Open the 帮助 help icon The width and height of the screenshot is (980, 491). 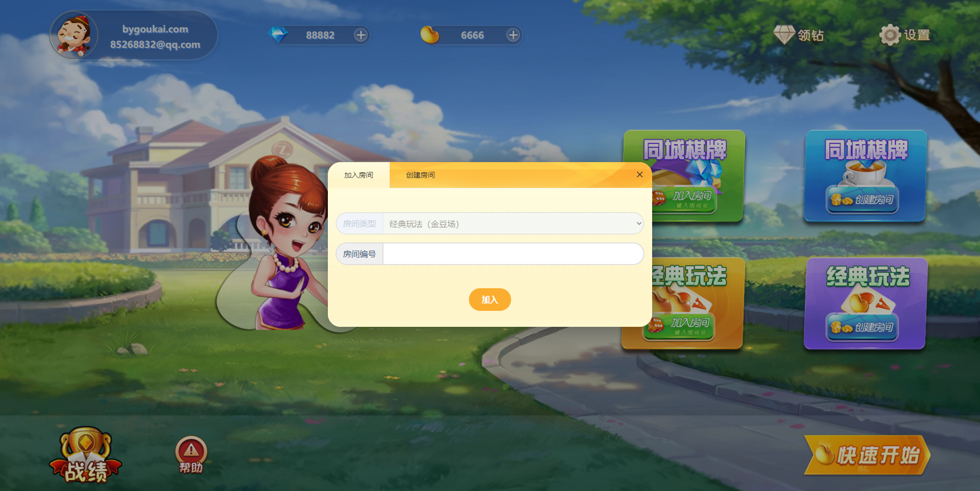191,454
